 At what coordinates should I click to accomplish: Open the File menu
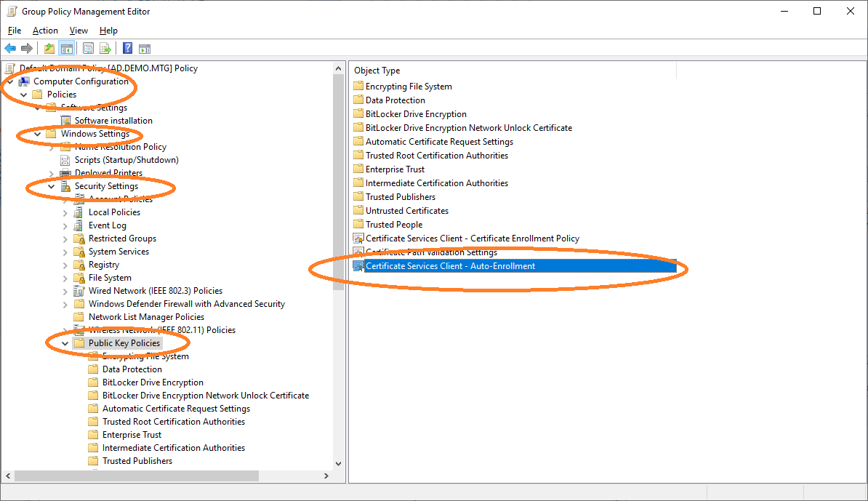coord(14,31)
